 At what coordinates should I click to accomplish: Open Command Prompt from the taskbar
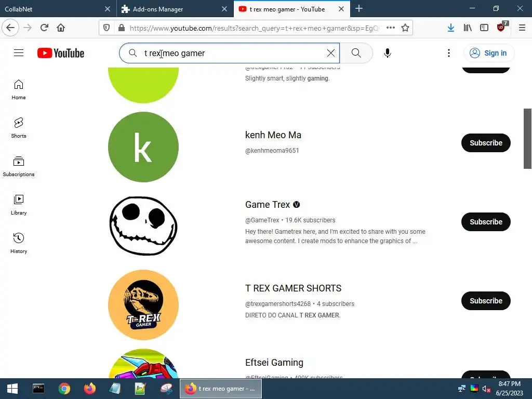(x=38, y=389)
